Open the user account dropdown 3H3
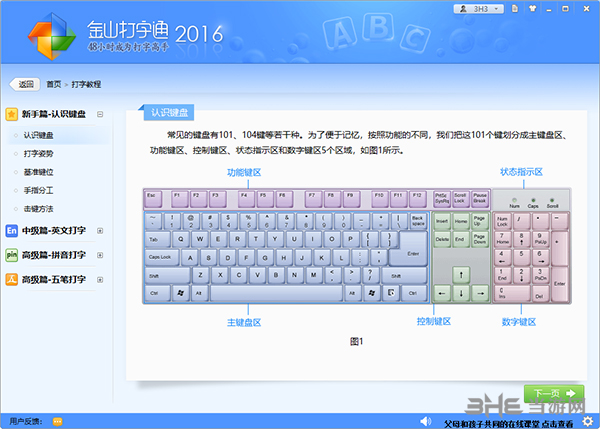 click(478, 8)
